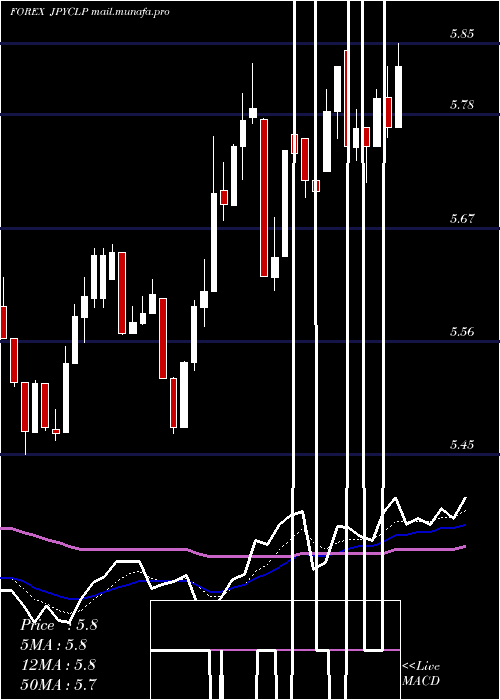The height and width of the screenshot is (700, 500).
Task: Click the 5.85 price axis label
Action: 461,34
